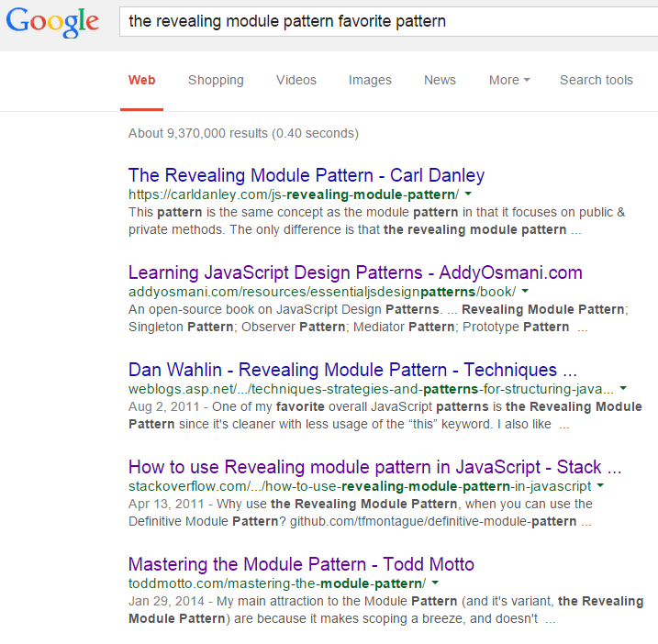658x644 pixels.
Task: Expand arrow next to toddmotto.com URL
Action: click(x=435, y=583)
